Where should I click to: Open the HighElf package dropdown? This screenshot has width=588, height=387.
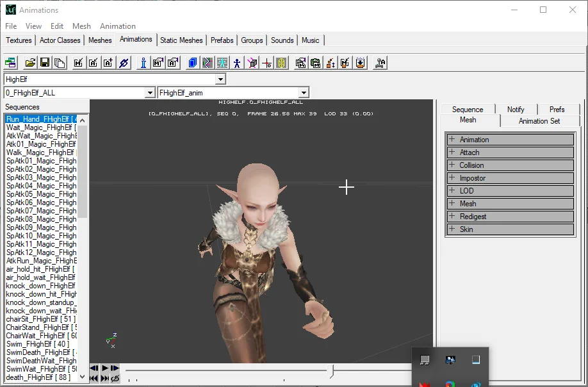click(220, 79)
